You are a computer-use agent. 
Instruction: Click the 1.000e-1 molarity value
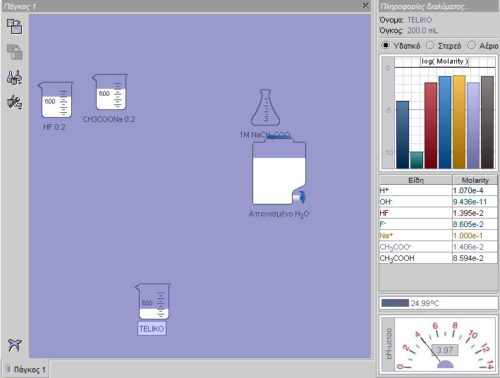pos(468,236)
